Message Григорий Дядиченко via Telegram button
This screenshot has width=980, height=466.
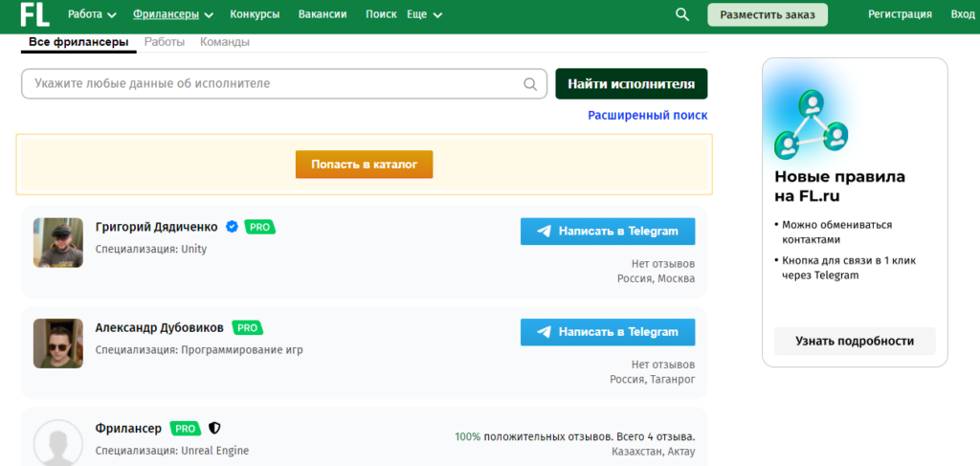tap(608, 232)
